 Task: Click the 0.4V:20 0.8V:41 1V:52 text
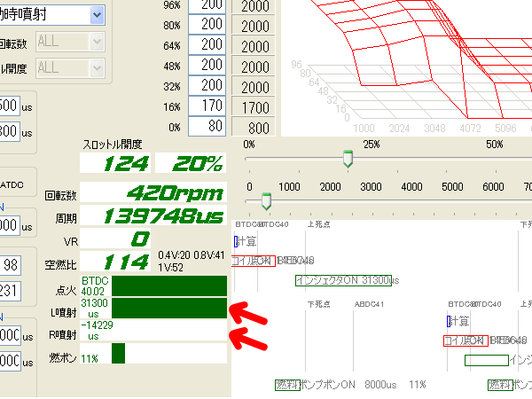click(192, 261)
